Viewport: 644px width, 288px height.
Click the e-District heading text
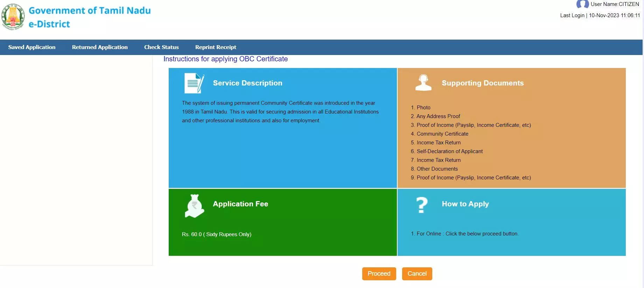click(49, 24)
